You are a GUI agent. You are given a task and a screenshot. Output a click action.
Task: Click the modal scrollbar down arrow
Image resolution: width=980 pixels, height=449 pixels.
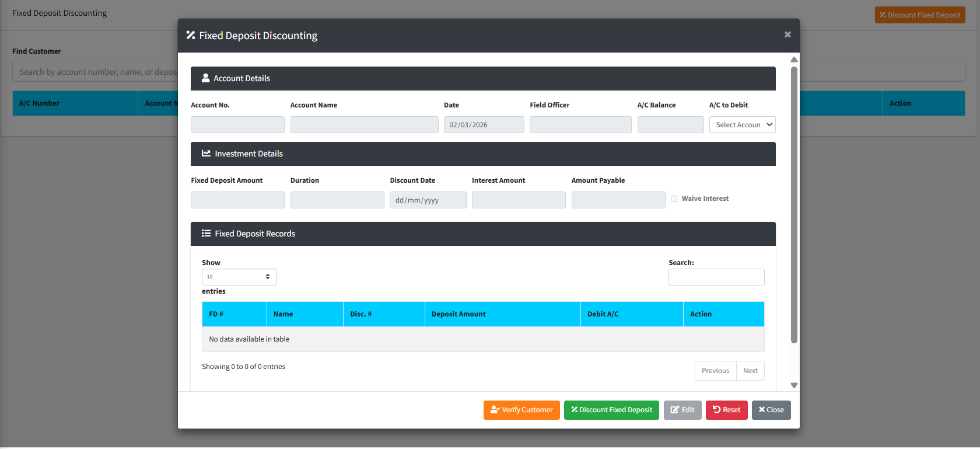click(x=794, y=385)
